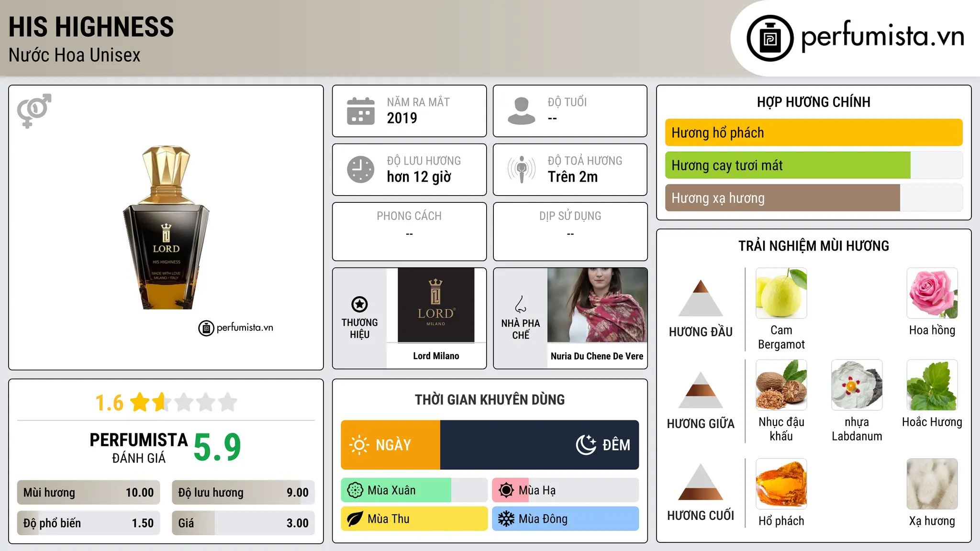Click the star badge icon above Thương hiệu
Viewport: 980px width, 551px height.
pos(359,304)
